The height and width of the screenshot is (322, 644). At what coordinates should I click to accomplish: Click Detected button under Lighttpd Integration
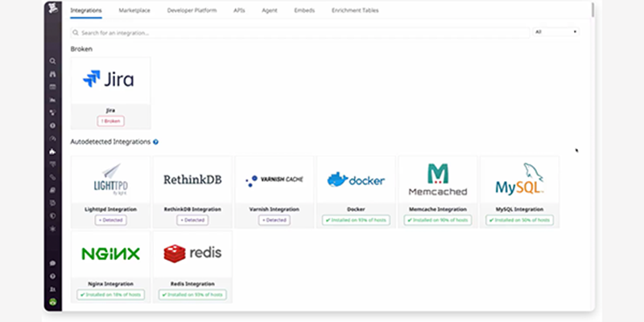pos(110,220)
